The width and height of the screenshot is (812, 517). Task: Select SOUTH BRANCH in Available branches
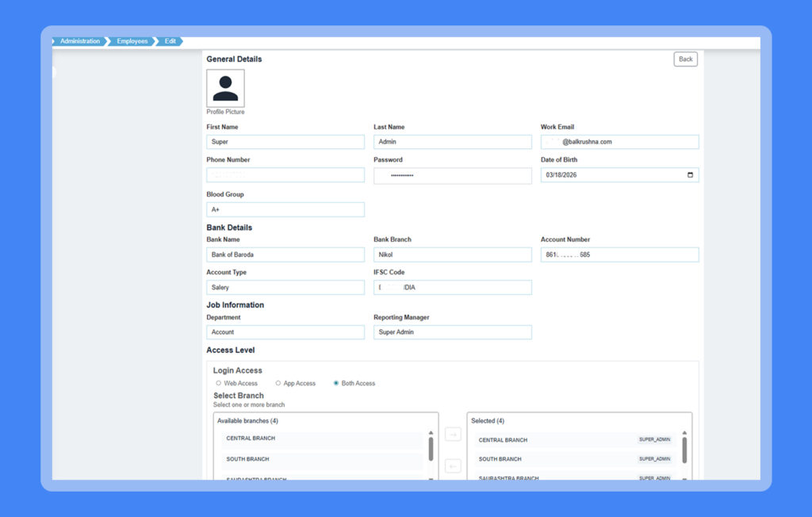click(x=322, y=459)
